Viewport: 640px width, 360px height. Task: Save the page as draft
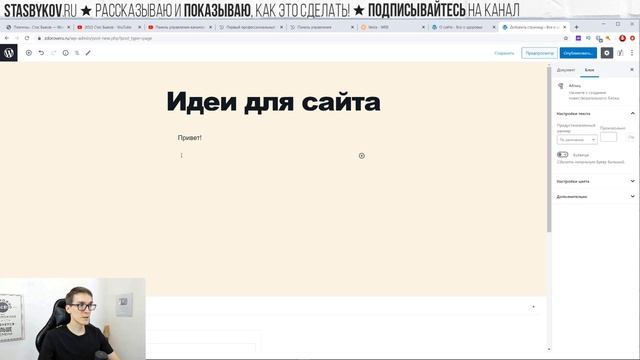[x=504, y=53]
